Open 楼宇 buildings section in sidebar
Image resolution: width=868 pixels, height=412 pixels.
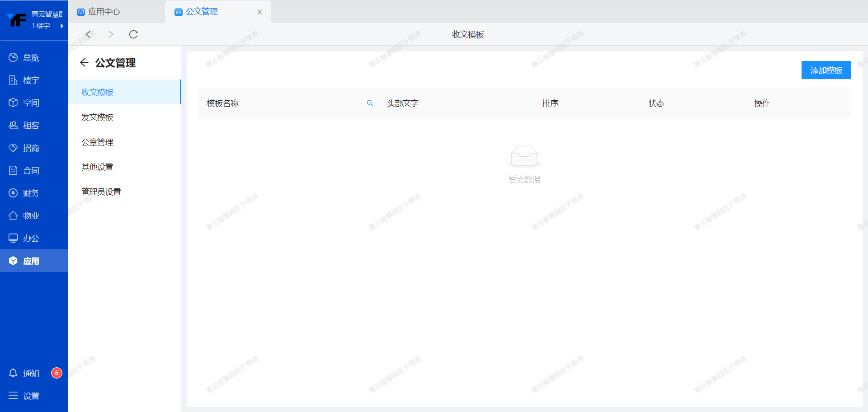click(x=31, y=80)
